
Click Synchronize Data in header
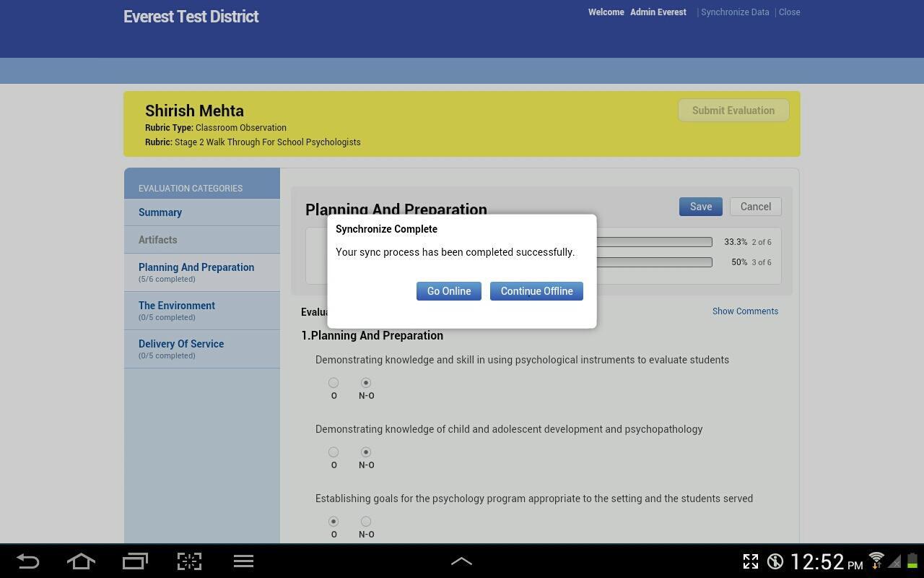coord(735,12)
